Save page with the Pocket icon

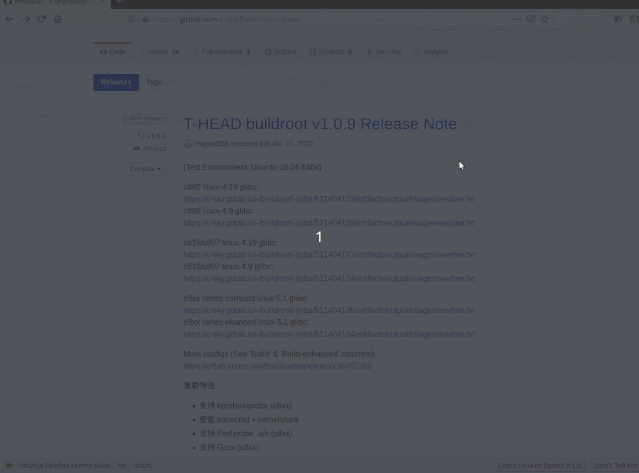point(531,19)
